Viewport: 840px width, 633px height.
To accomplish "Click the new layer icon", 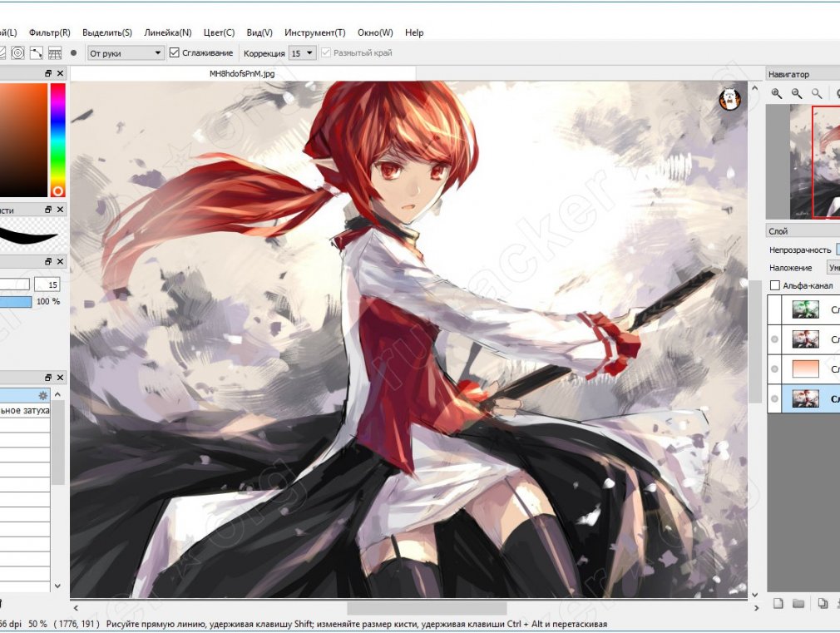I will (778, 604).
